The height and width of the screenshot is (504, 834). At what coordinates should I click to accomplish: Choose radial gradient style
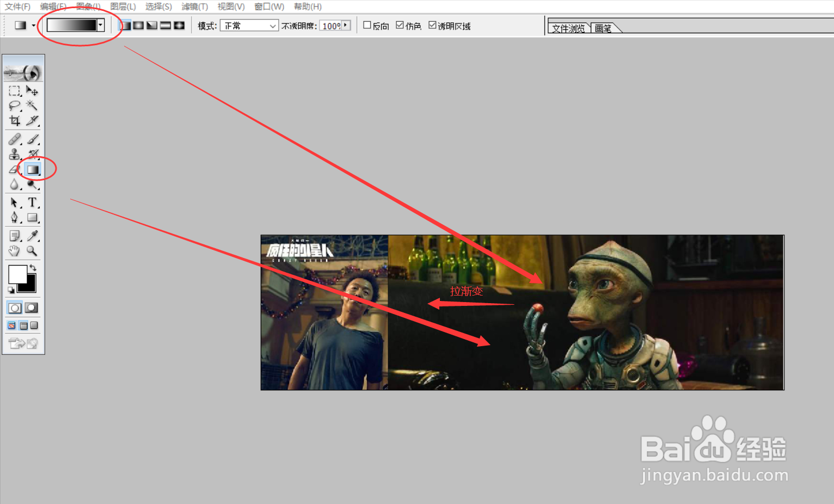139,26
